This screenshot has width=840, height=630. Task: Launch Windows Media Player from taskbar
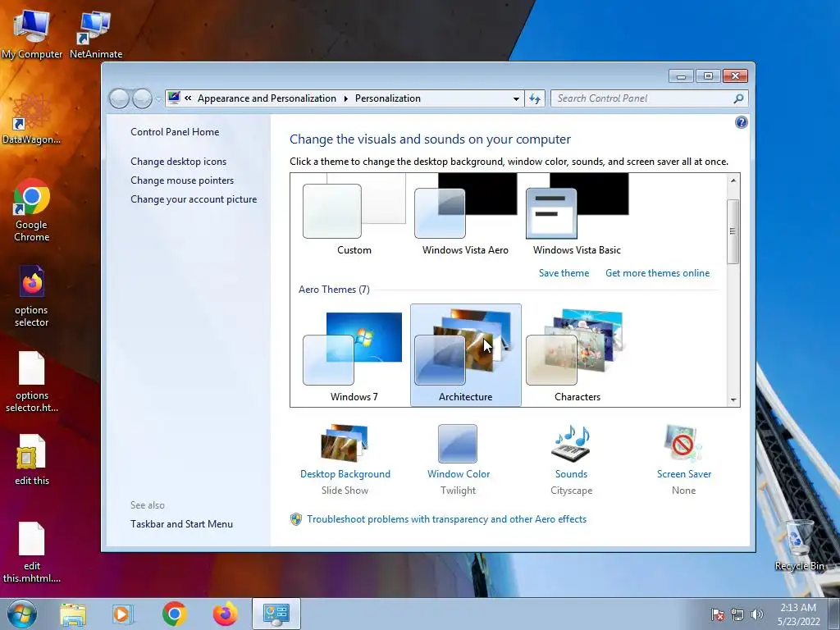pyautogui.click(x=122, y=614)
